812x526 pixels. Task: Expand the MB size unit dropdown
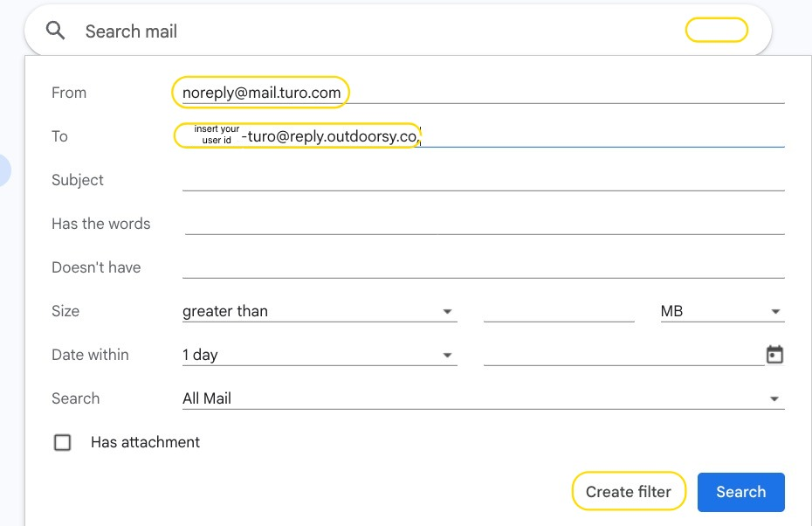point(721,311)
